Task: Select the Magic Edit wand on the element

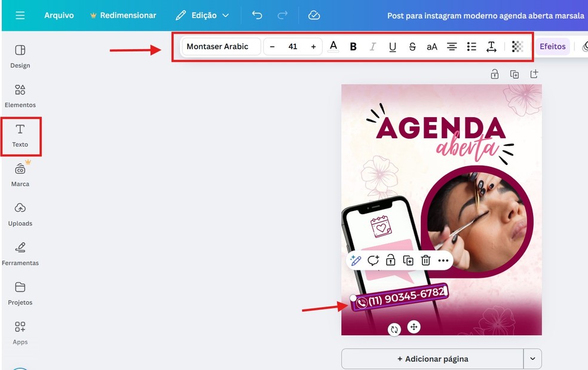Action: pos(355,260)
